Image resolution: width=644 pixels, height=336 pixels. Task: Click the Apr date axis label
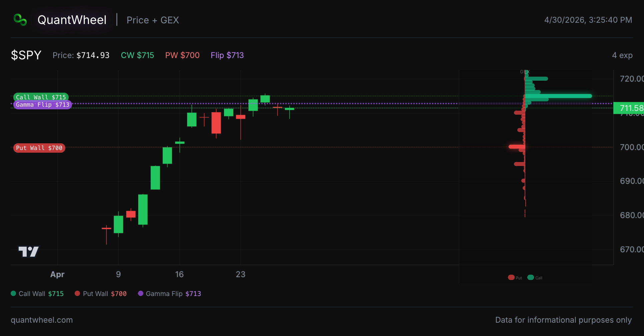[x=57, y=274]
